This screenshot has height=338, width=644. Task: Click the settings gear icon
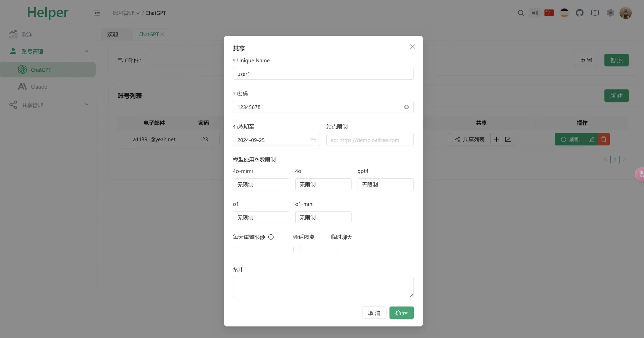[x=610, y=13]
